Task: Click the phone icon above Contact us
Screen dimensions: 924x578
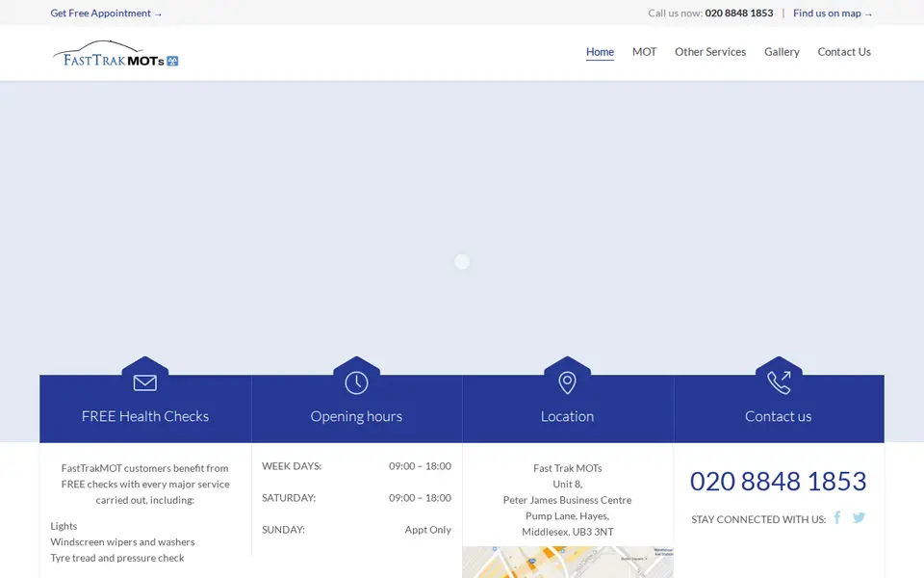Action: (779, 382)
